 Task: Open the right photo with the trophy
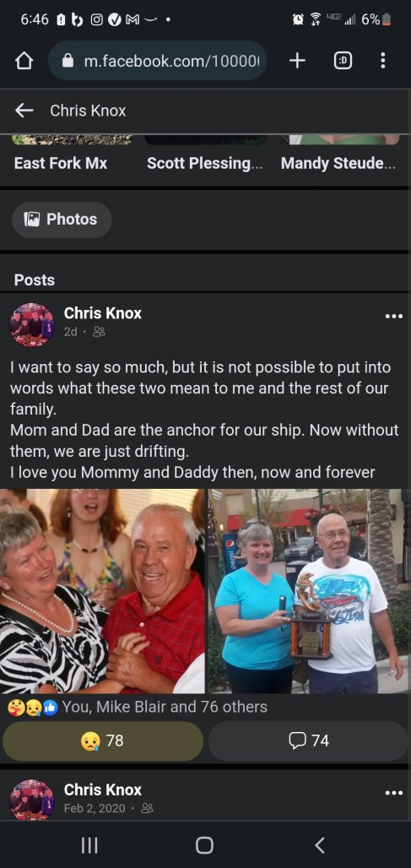pos(310,591)
